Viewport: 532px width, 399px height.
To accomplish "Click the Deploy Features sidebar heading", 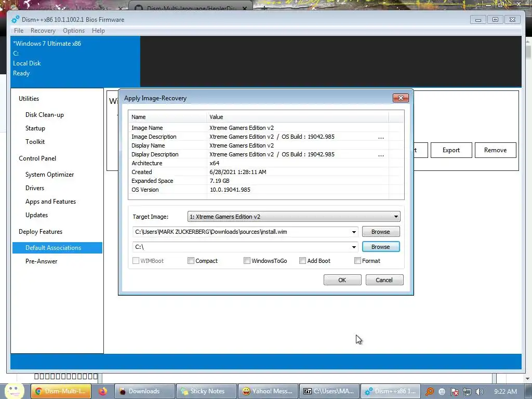I will [41, 231].
